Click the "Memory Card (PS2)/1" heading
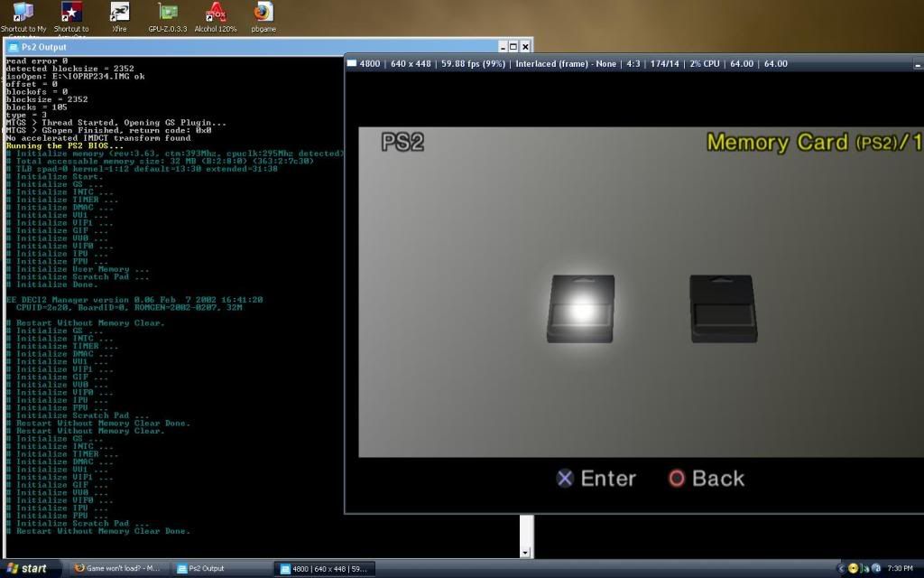924x578 pixels. tap(815, 142)
